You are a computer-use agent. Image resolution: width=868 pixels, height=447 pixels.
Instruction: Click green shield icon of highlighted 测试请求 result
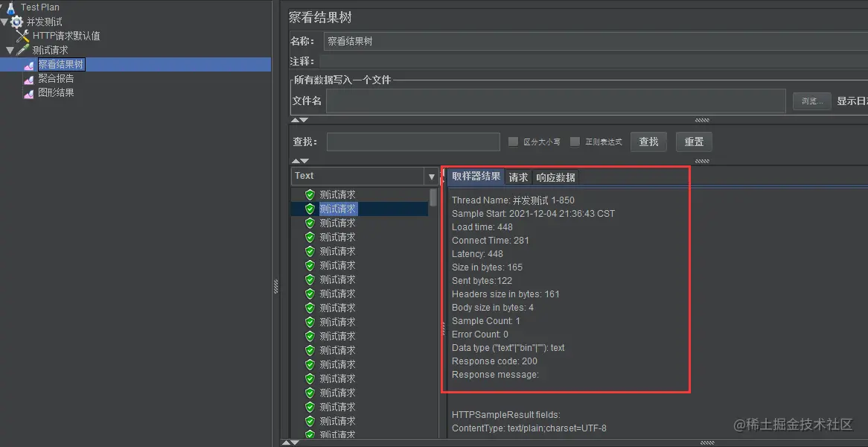[310, 209]
